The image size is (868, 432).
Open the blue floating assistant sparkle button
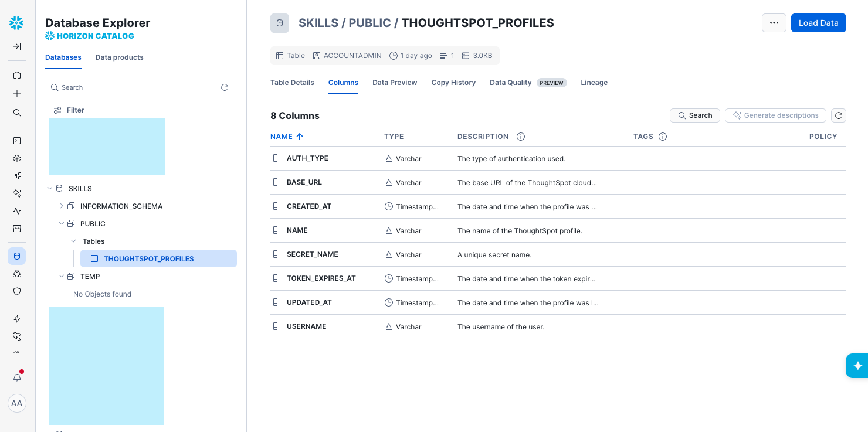857,366
